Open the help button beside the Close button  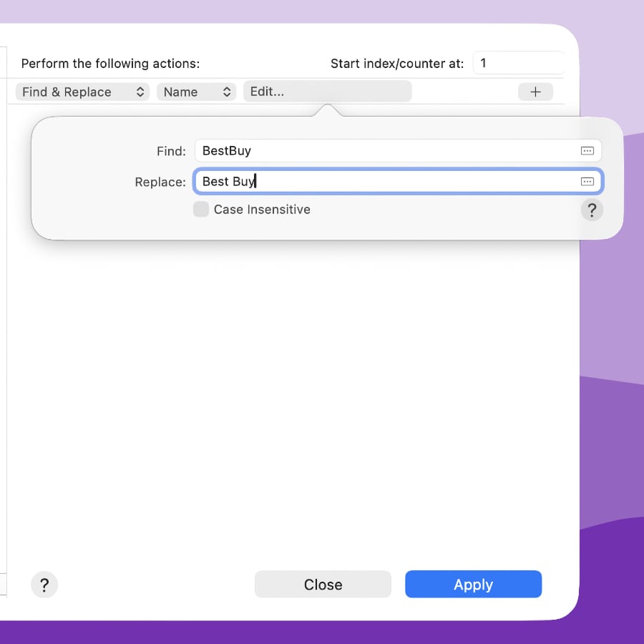click(x=44, y=585)
